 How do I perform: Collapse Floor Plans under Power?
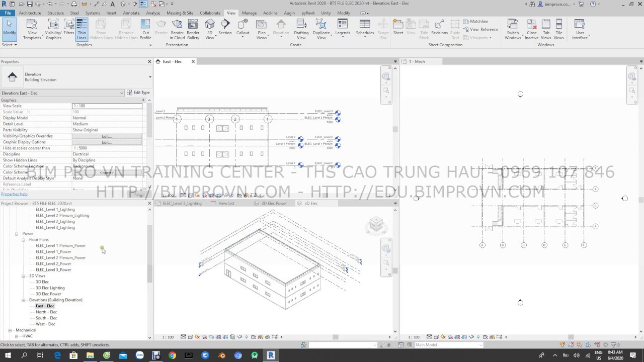click(23, 240)
